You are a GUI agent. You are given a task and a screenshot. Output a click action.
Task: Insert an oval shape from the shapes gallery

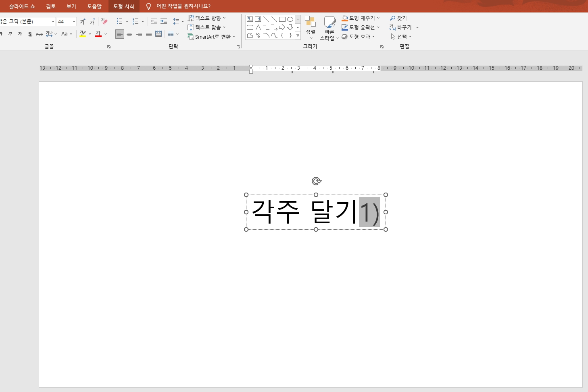tap(290, 19)
